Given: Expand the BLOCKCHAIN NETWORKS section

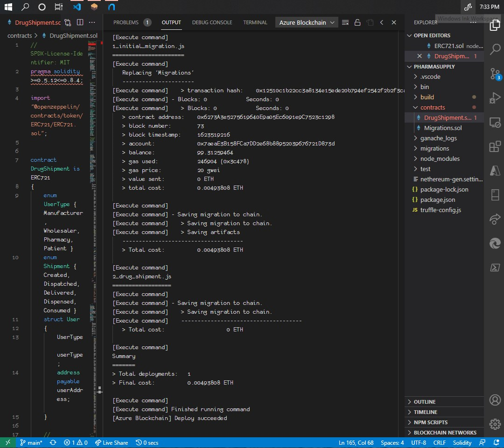Looking at the screenshot, I should [445, 433].
